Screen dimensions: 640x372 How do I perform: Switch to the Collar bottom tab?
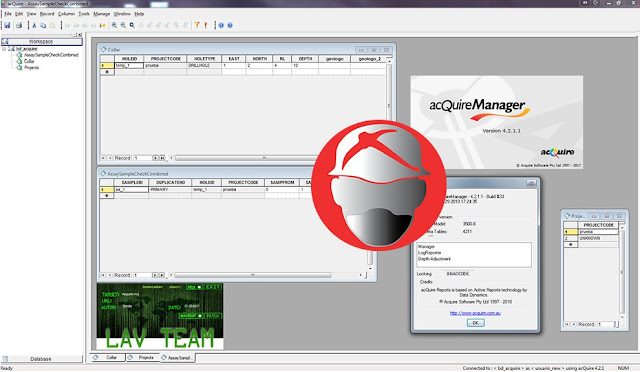[x=108, y=357]
